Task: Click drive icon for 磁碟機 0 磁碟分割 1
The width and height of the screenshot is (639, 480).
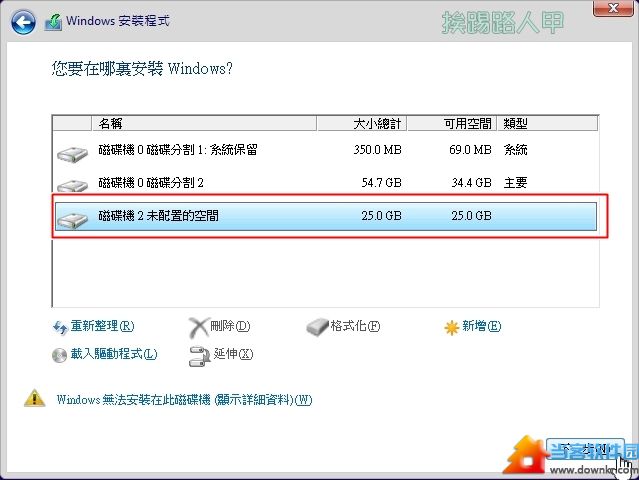Action: pyautogui.click(x=73, y=154)
